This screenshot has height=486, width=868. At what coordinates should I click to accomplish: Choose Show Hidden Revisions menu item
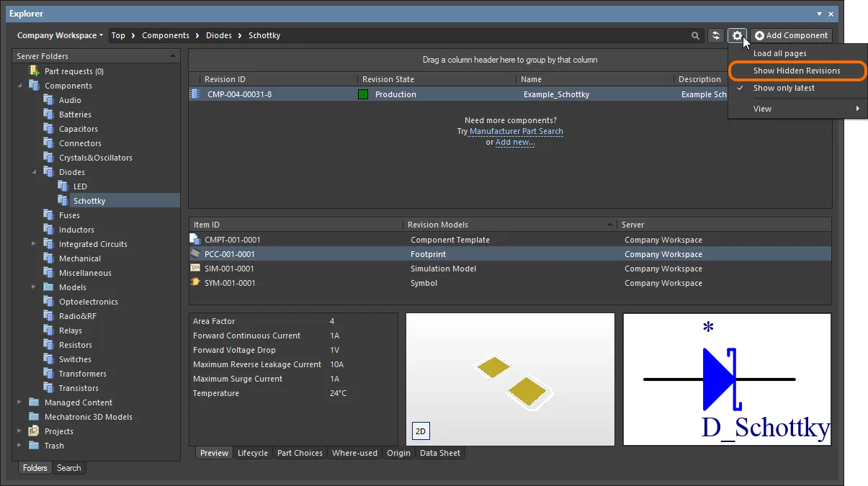(x=797, y=71)
